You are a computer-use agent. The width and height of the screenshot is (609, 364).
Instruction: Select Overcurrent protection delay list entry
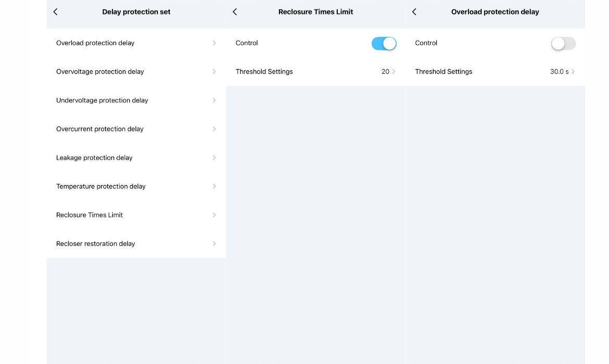point(136,129)
